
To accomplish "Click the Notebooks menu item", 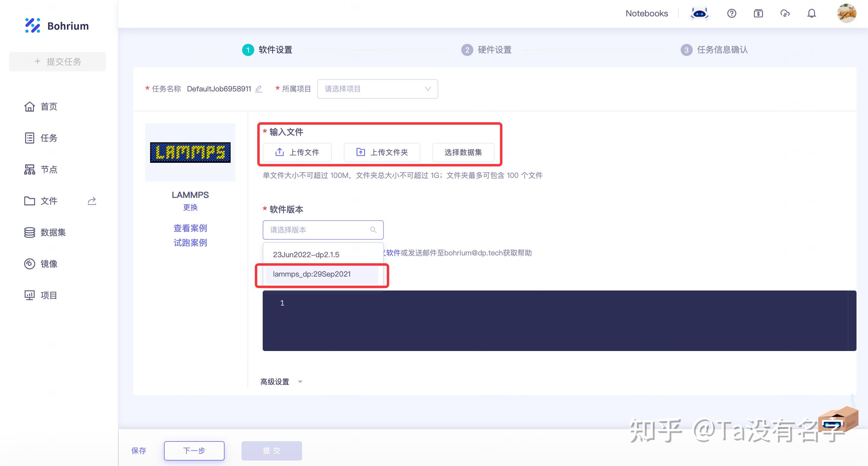I will click(647, 13).
